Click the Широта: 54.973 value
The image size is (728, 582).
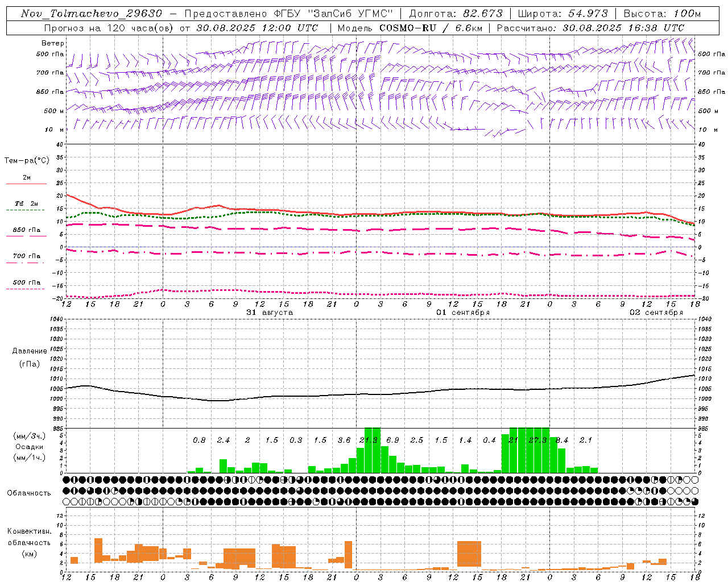563,14
